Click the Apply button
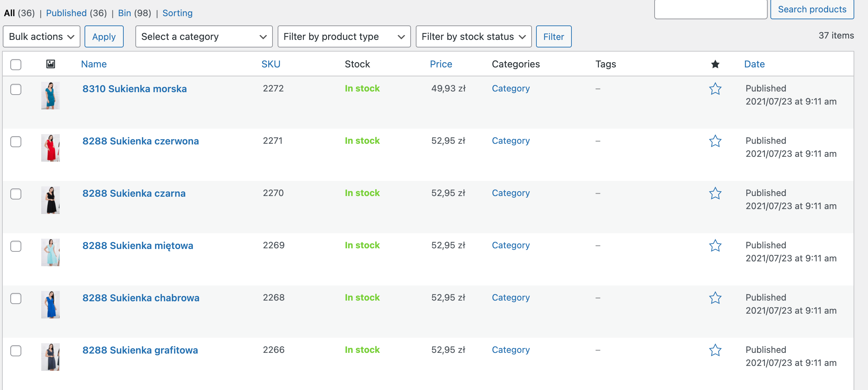 click(104, 36)
